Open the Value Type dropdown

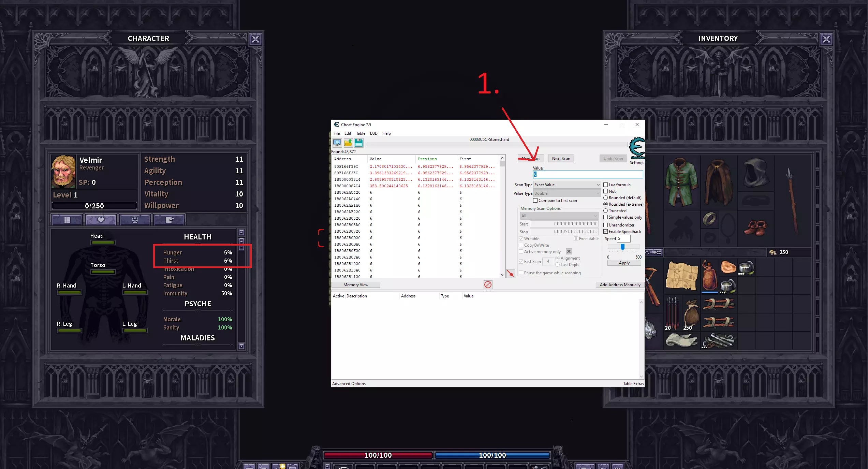click(567, 193)
